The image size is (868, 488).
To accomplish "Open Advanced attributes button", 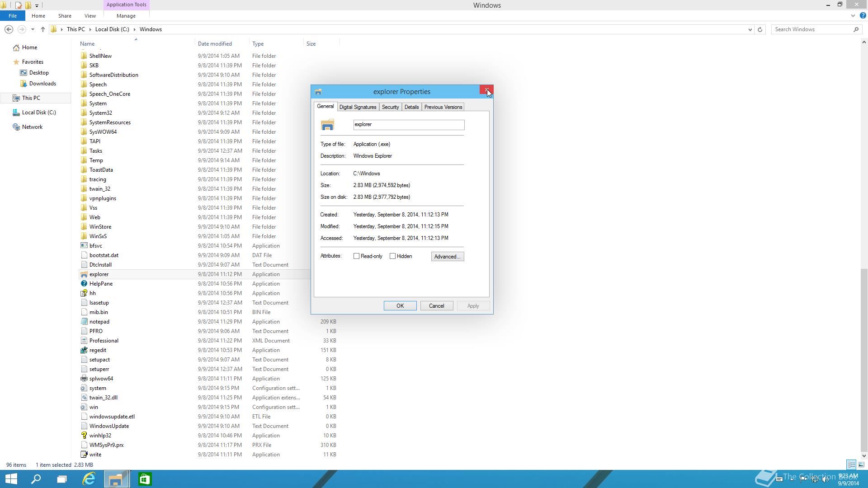I will click(448, 257).
